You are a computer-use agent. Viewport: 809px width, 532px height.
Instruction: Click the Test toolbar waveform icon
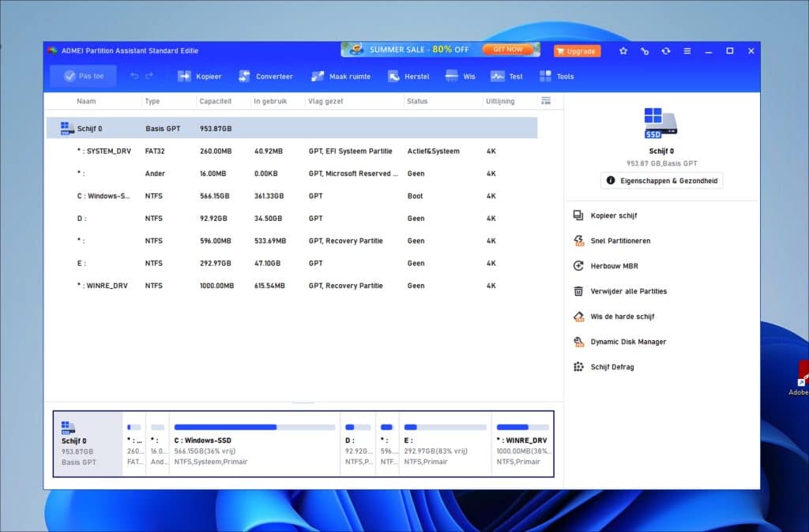[498, 77]
